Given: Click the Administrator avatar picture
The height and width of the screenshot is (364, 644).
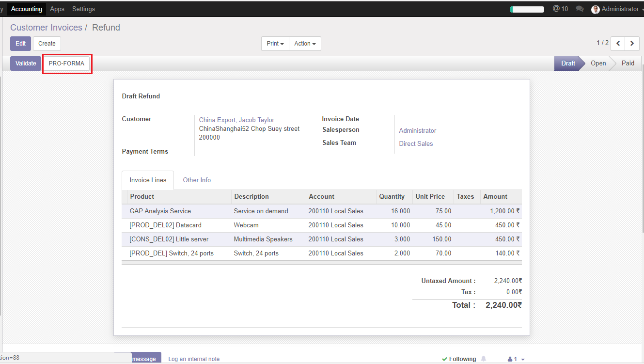Looking at the screenshot, I should pyautogui.click(x=595, y=9).
